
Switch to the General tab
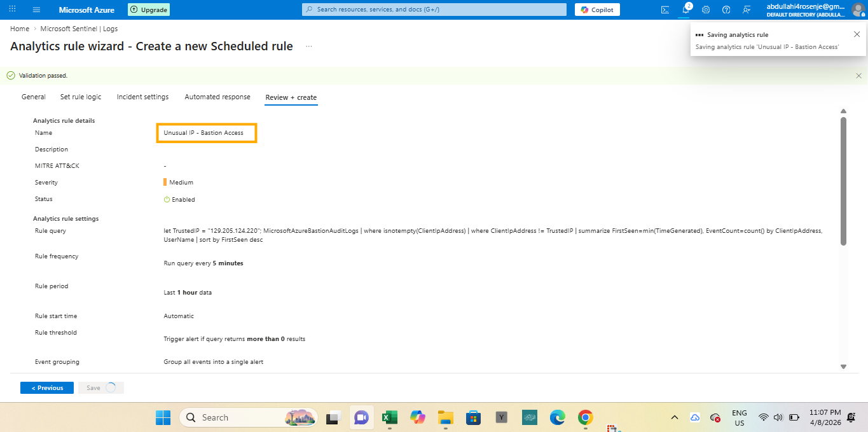(x=34, y=97)
